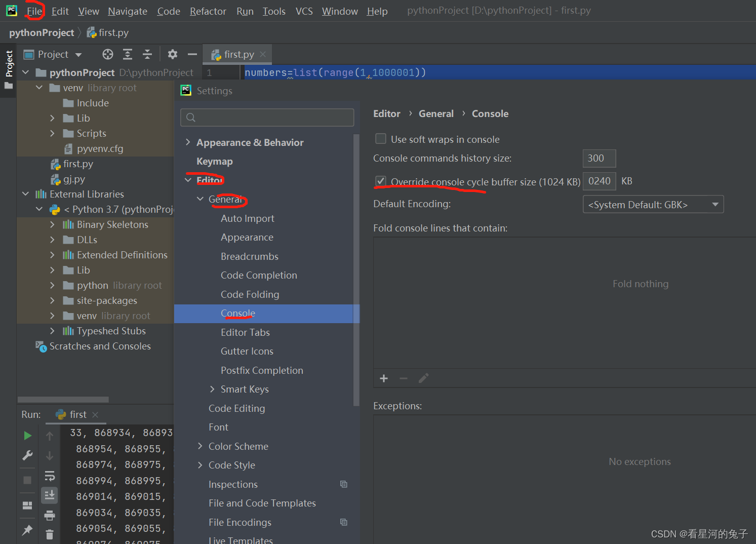
Task: Close the first.py editor tab
Action: tap(263, 54)
